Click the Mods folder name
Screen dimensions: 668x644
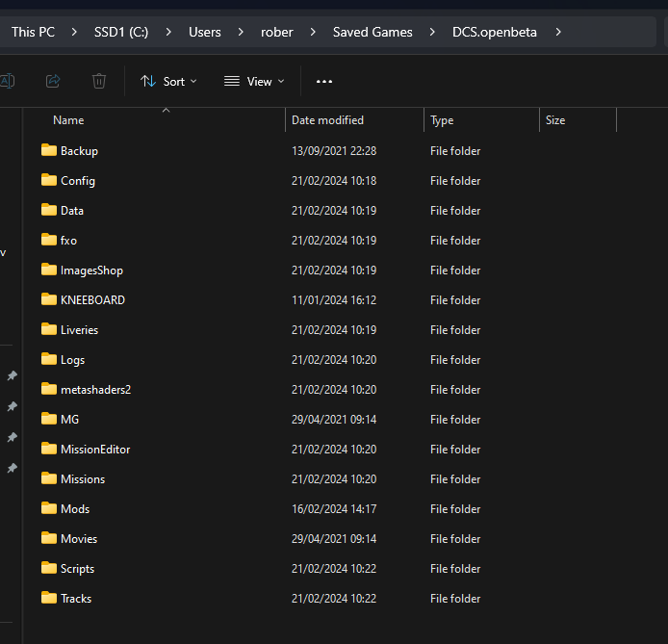tap(75, 508)
